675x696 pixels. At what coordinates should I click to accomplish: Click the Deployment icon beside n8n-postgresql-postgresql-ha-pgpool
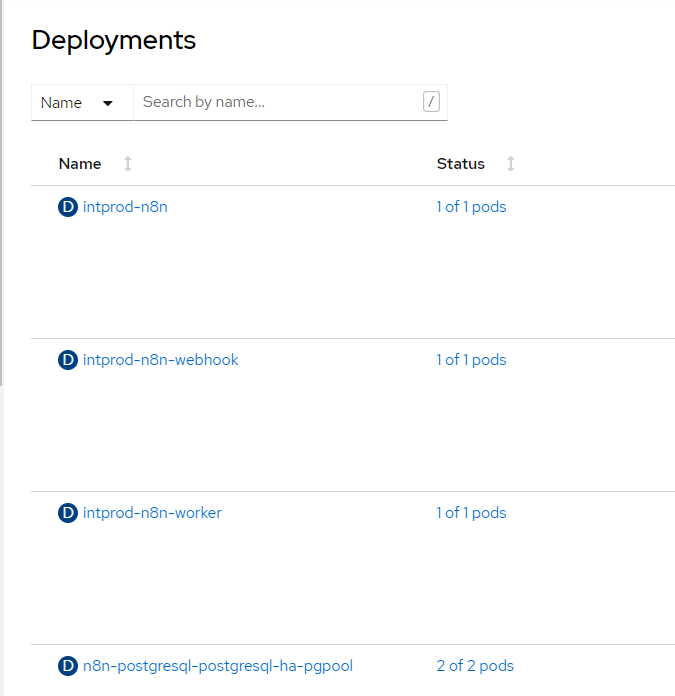pos(68,666)
